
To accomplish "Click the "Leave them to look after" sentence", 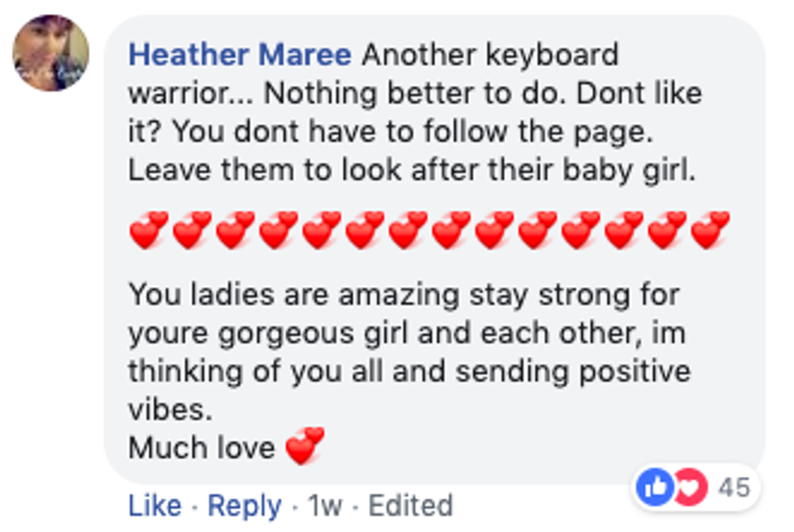I will tap(412, 172).
